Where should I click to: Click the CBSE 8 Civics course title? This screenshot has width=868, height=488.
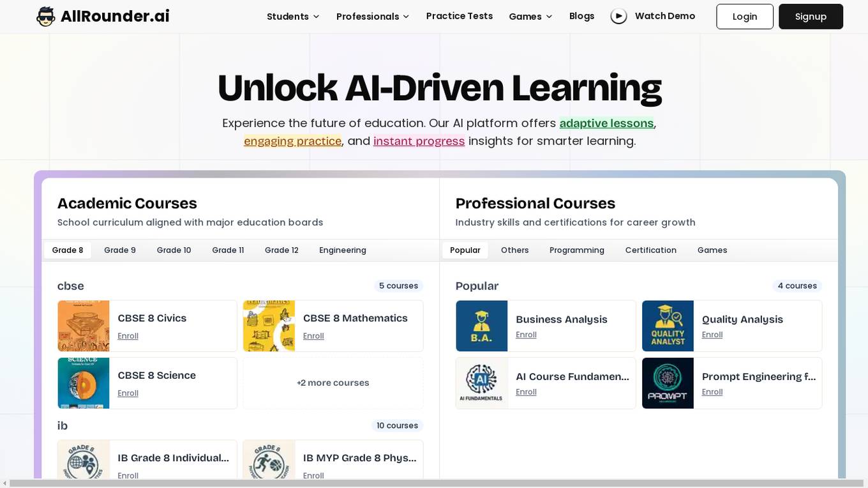pyautogui.click(x=152, y=318)
